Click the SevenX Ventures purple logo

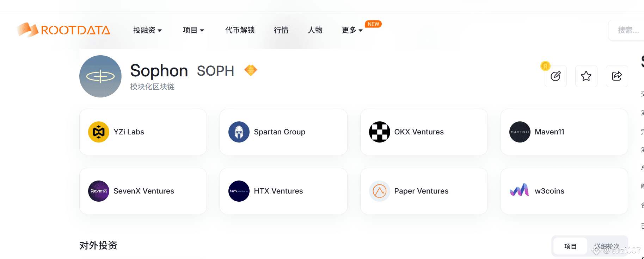click(99, 191)
